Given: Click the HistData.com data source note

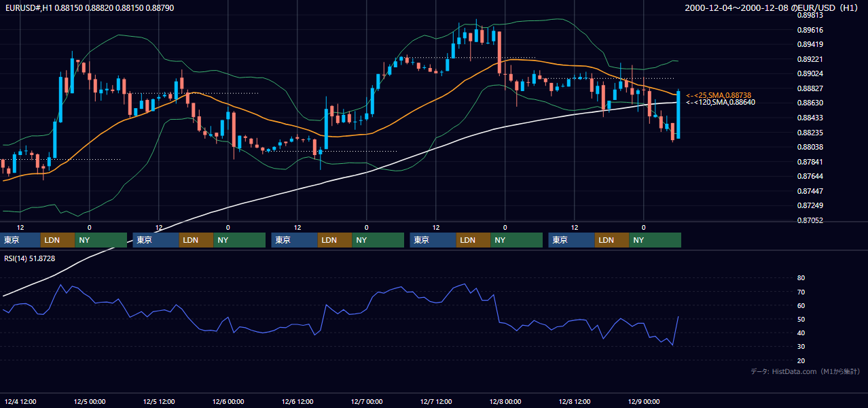Looking at the screenshot, I should [x=806, y=371].
